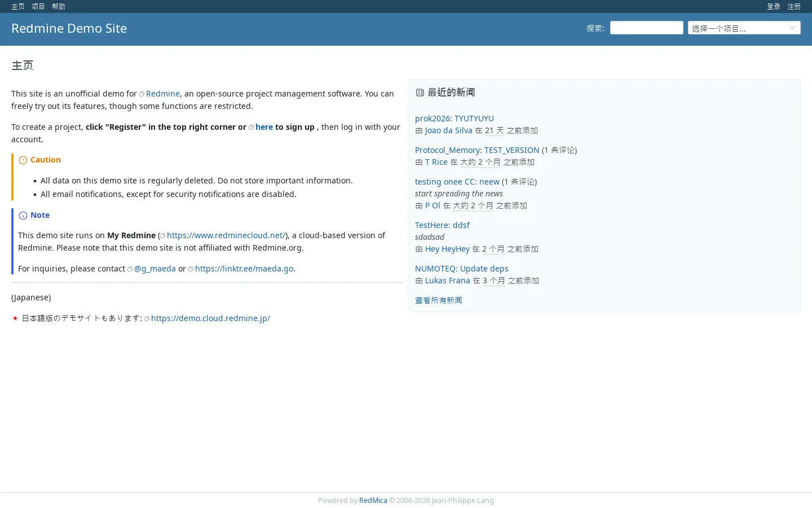The width and height of the screenshot is (812, 508).
Task: Open news Protocol_Memory: TEST_VERSION
Action: 477,150
